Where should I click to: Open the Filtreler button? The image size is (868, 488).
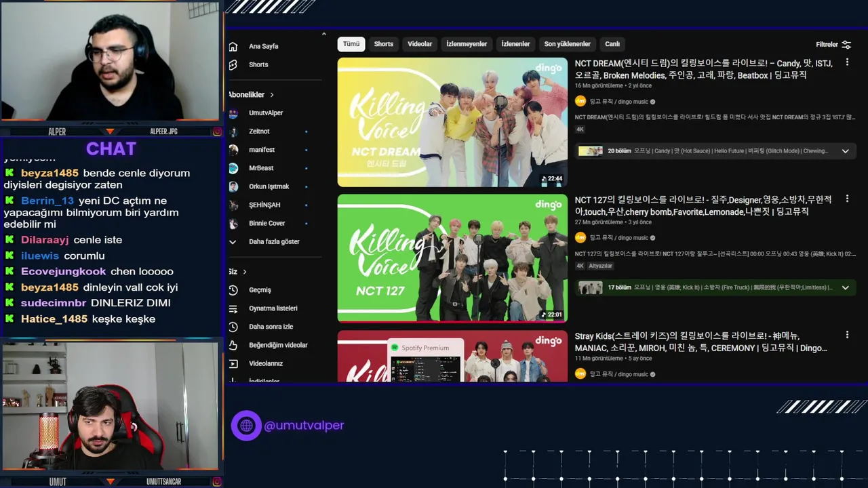point(833,45)
